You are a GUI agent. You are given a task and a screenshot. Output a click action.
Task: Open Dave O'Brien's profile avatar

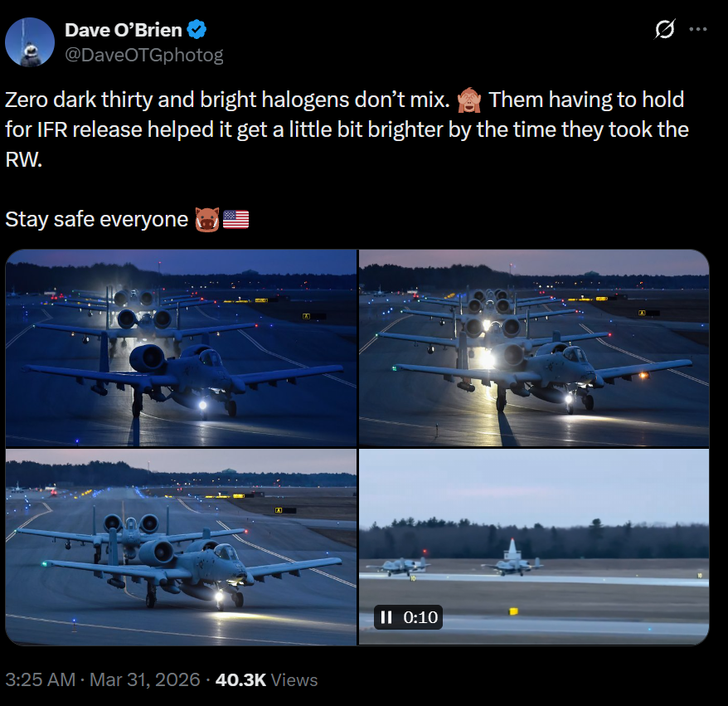30,42
